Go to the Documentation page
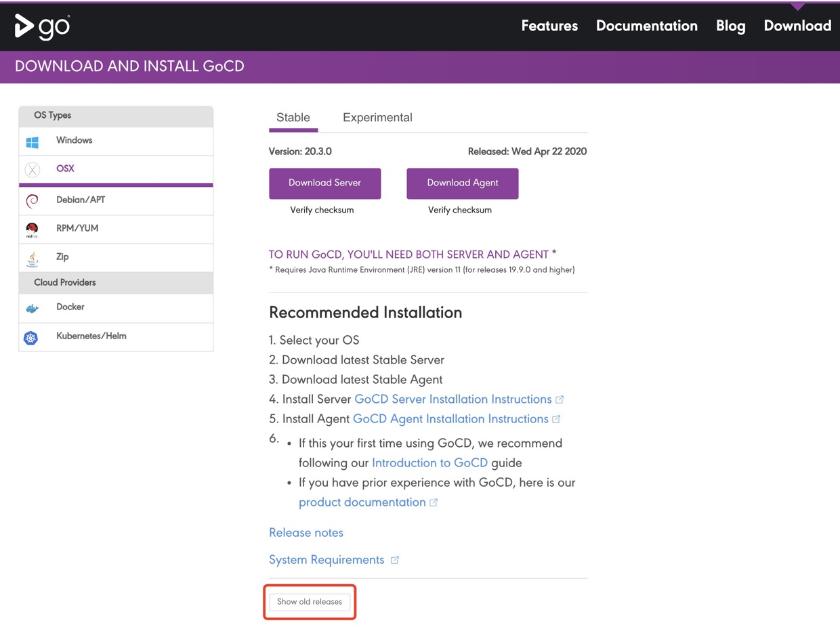The height and width of the screenshot is (633, 840). pyautogui.click(x=646, y=26)
